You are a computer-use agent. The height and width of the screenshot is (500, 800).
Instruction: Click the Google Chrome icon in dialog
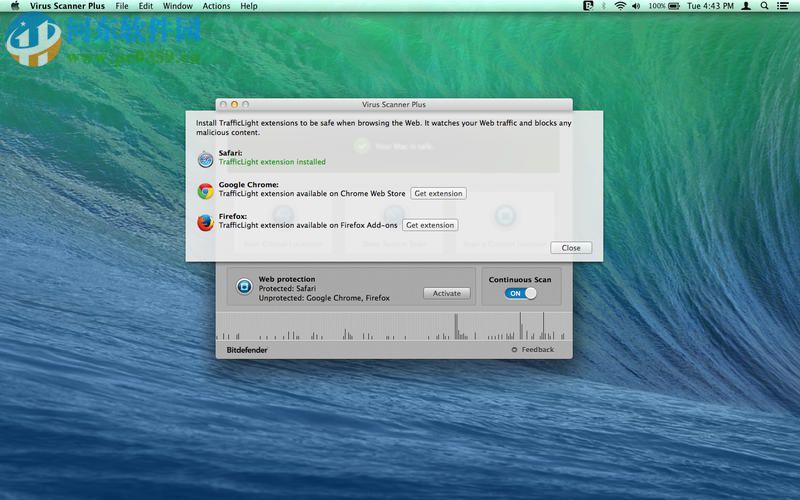(x=206, y=191)
